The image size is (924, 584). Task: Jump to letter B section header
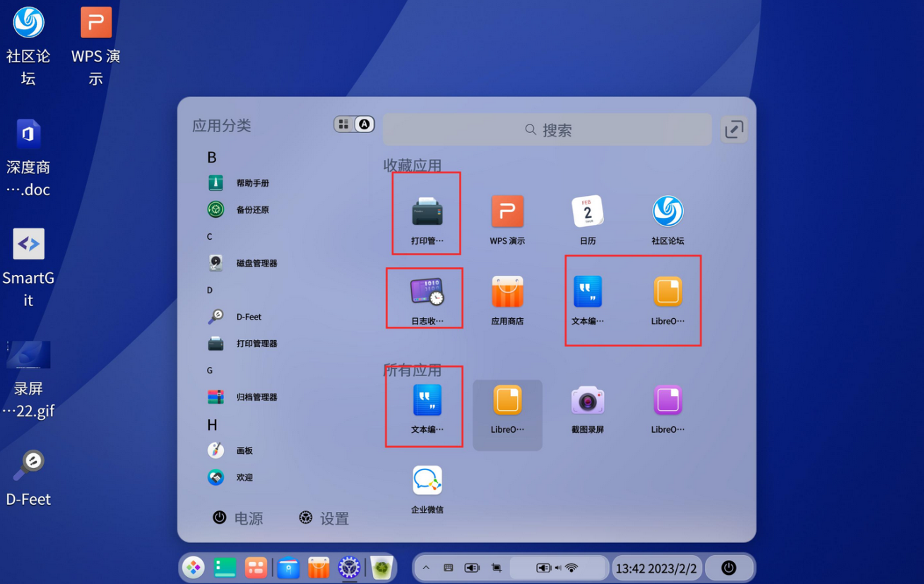click(x=212, y=157)
